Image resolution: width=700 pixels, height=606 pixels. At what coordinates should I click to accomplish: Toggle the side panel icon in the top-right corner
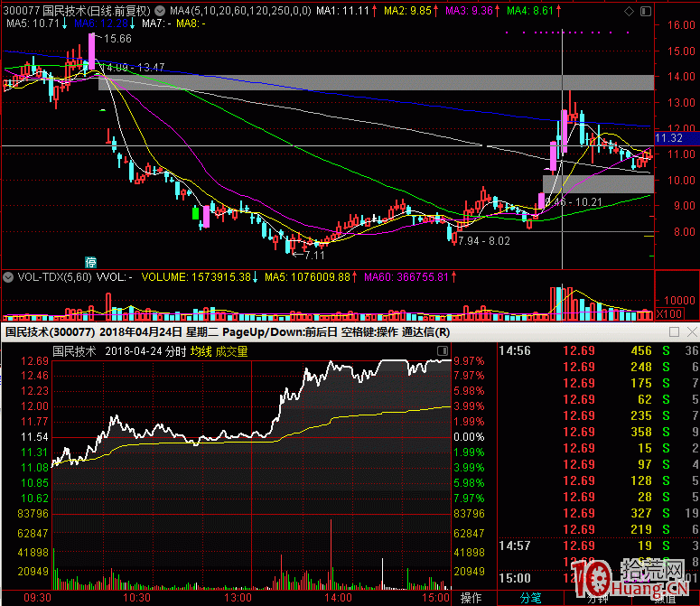point(646,11)
